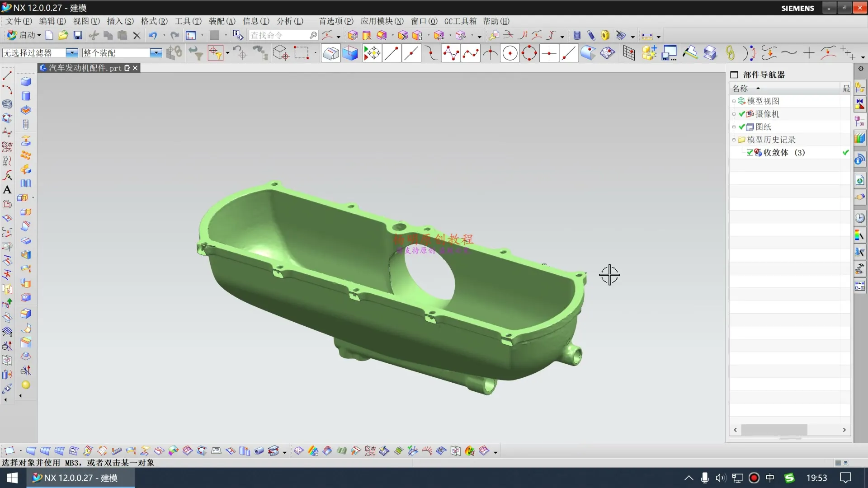The width and height of the screenshot is (868, 488).
Task: Uncheck the 收敛体 (3) checkbox
Action: [x=750, y=153]
